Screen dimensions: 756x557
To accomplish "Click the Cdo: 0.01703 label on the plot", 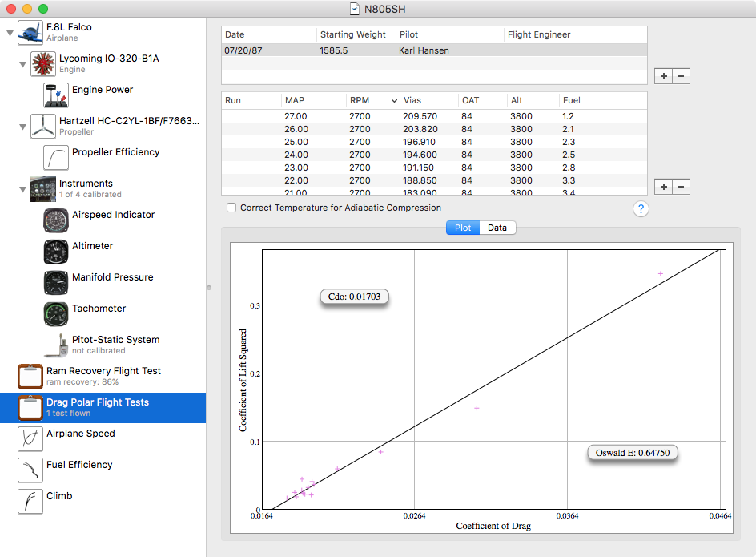I will (354, 297).
